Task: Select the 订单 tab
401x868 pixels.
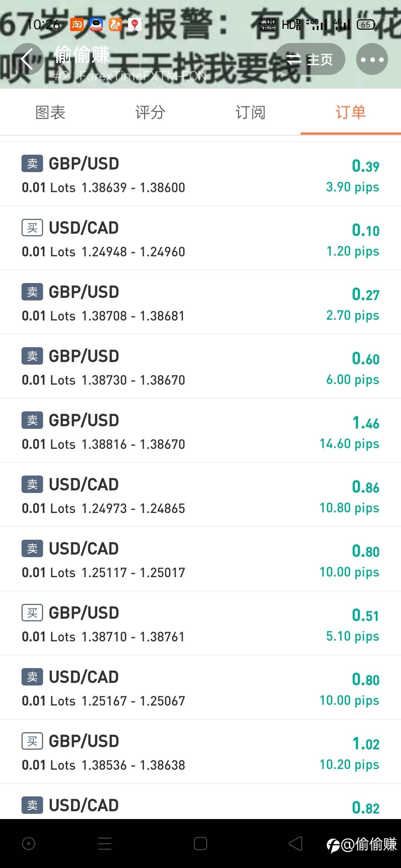Action: click(x=351, y=112)
